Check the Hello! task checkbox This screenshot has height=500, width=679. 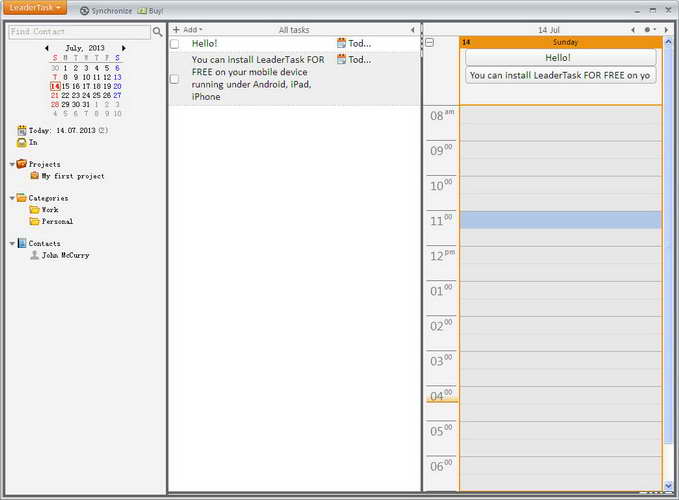click(x=175, y=44)
